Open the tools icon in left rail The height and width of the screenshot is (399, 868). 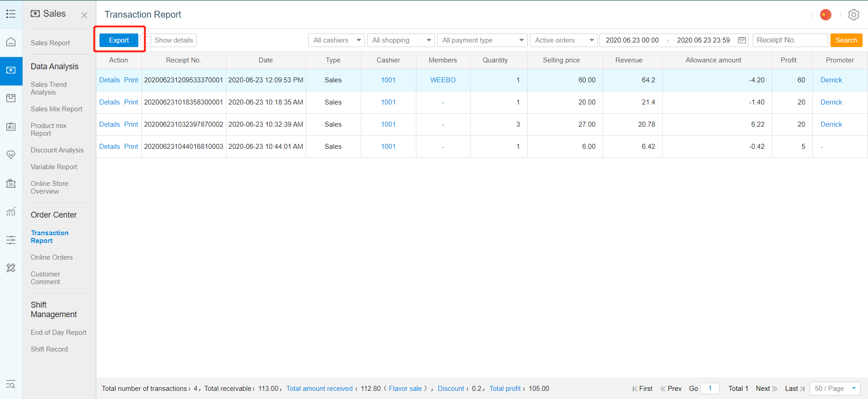[11, 268]
